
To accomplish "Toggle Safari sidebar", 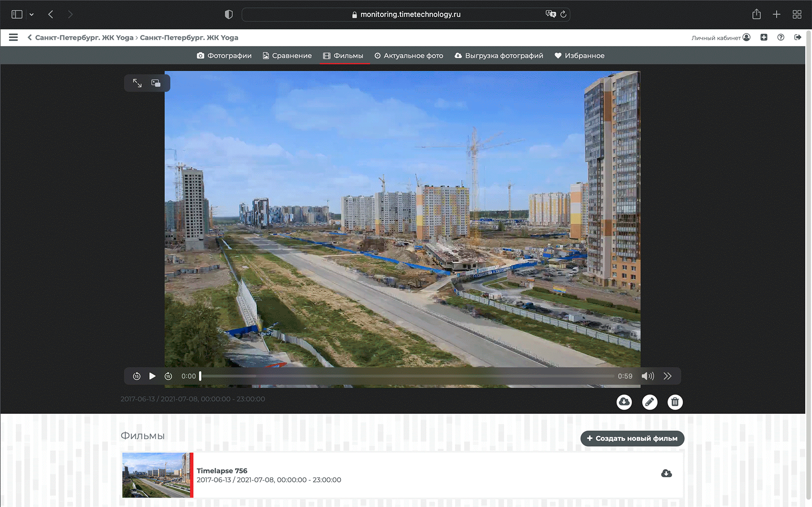I will [17, 14].
